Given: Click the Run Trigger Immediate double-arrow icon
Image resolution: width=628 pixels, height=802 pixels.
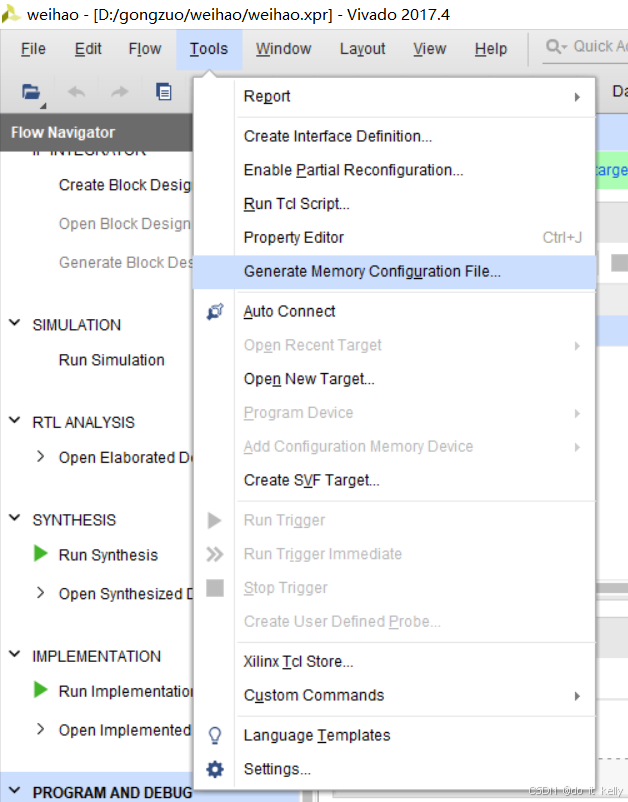Looking at the screenshot, I should click(x=215, y=554).
